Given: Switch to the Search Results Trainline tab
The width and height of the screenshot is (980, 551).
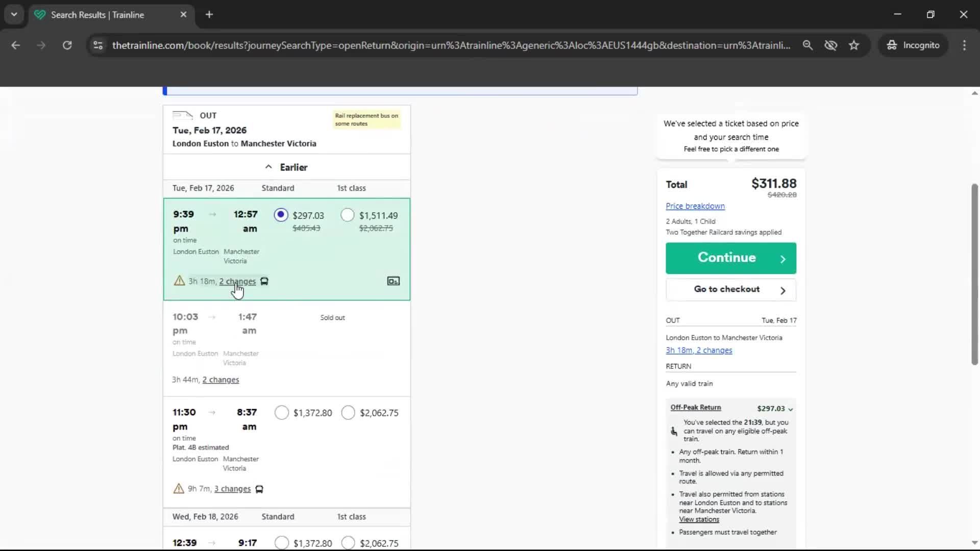Looking at the screenshot, I should (97, 15).
